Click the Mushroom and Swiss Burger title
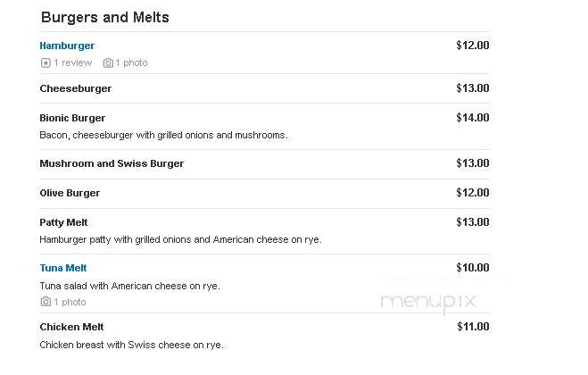The width and height of the screenshot is (588, 375). click(112, 163)
